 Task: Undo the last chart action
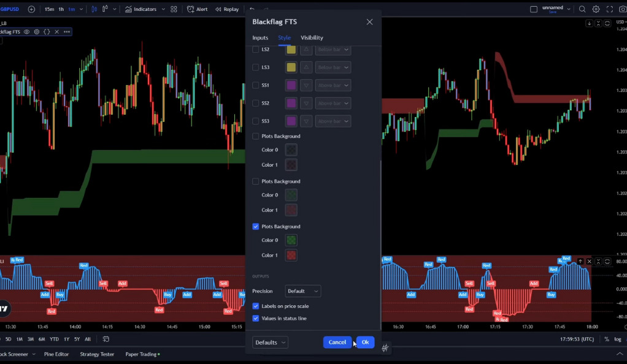coord(252,9)
